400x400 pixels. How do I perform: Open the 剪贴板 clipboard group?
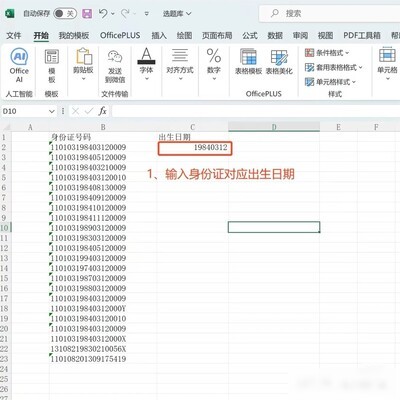[x=83, y=64]
